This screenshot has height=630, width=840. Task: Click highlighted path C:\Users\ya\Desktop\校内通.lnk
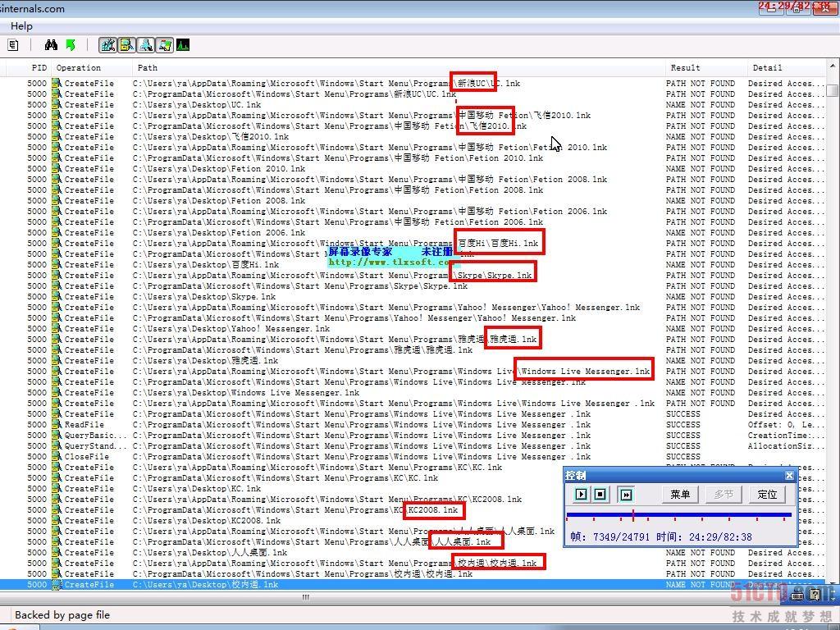click(205, 584)
